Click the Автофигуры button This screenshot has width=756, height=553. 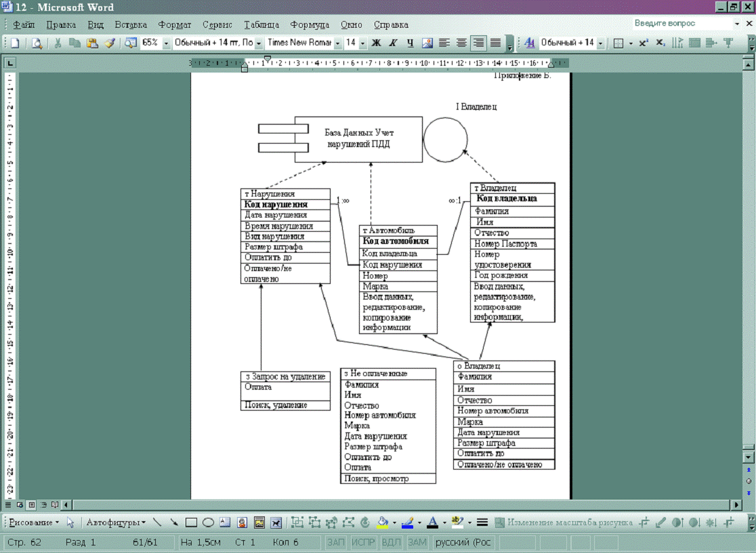click(115, 523)
